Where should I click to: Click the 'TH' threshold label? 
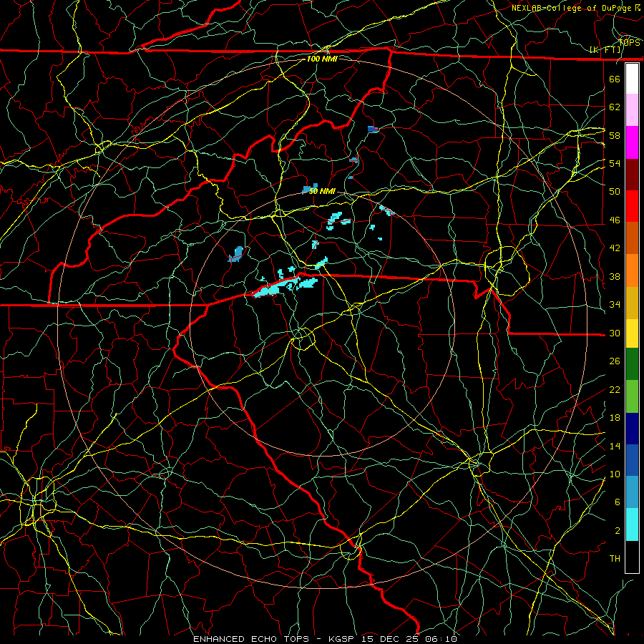tap(615, 559)
